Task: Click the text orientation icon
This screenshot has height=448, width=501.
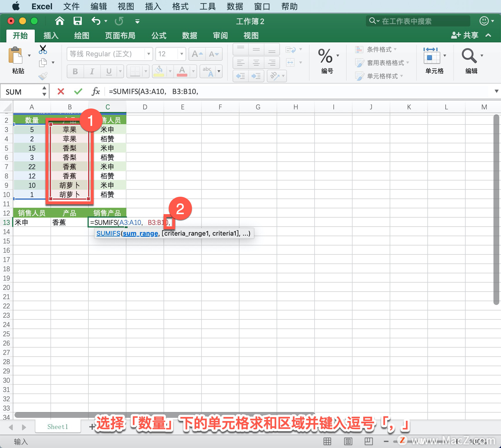Action: click(275, 76)
